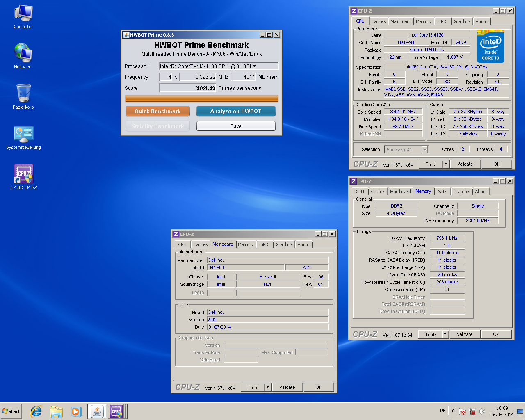
Task: Open the volume speaker tray icon
Action: (482, 411)
